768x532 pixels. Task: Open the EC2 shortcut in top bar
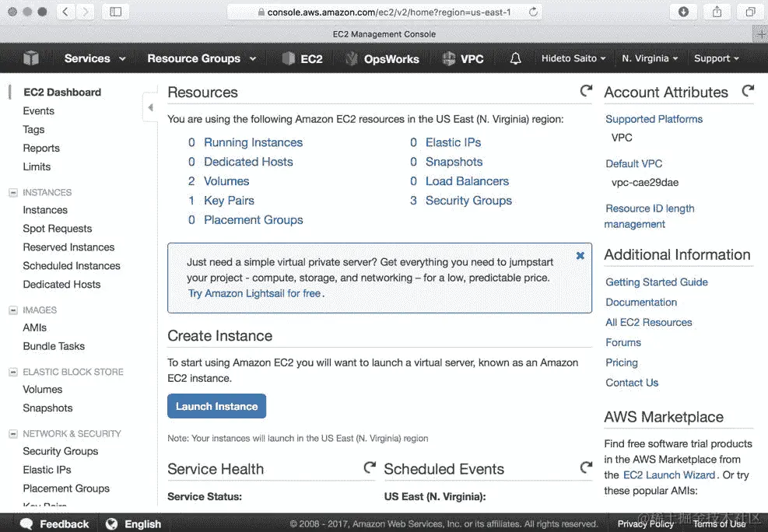click(302, 59)
